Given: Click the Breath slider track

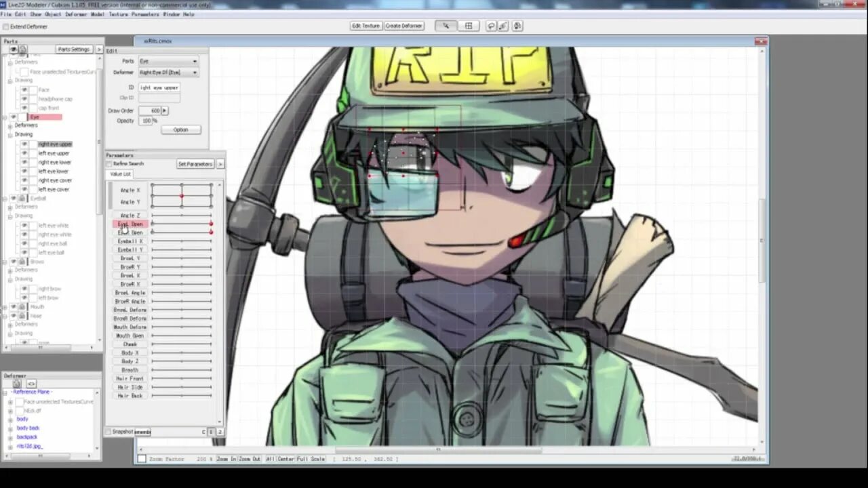Looking at the screenshot, I should [182, 370].
